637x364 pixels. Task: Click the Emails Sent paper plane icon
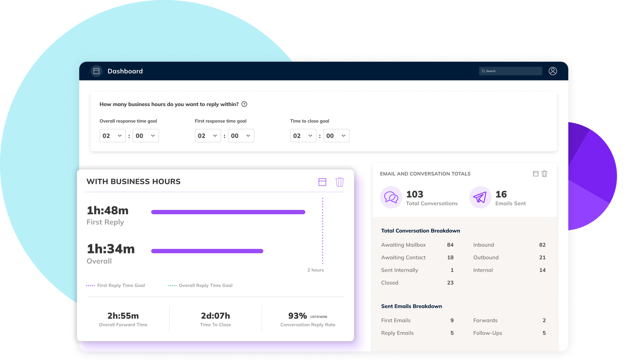click(481, 197)
